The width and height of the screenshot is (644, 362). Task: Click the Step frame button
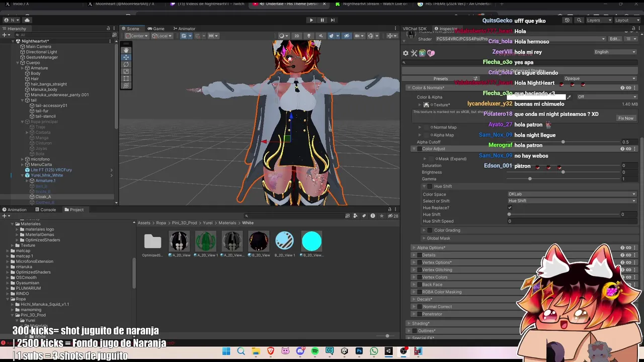333,20
